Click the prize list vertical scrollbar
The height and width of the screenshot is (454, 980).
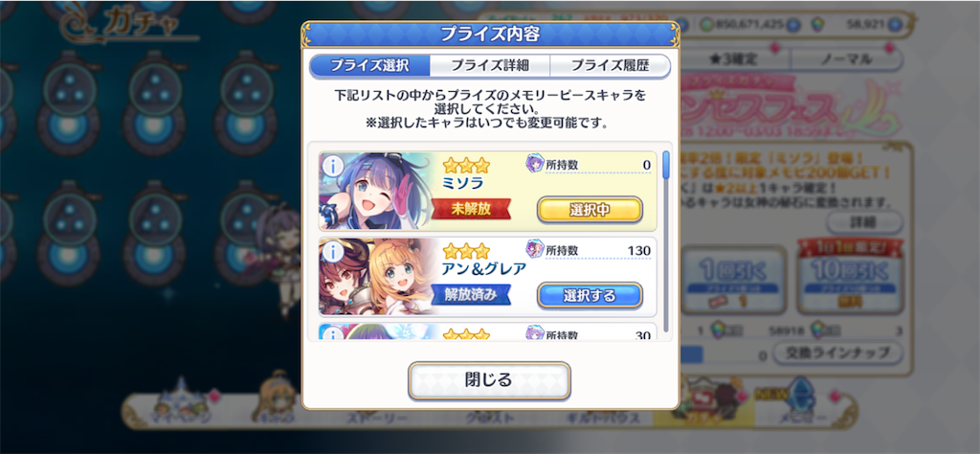[666, 240]
